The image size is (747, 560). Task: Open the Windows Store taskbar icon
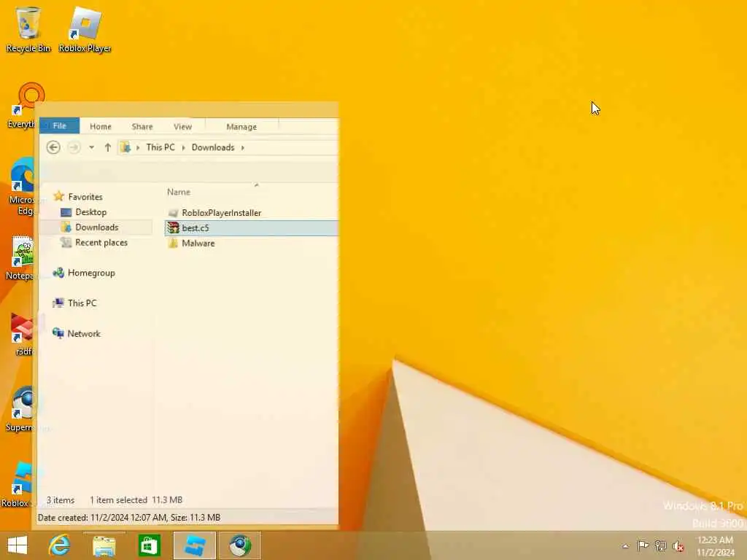pyautogui.click(x=149, y=545)
